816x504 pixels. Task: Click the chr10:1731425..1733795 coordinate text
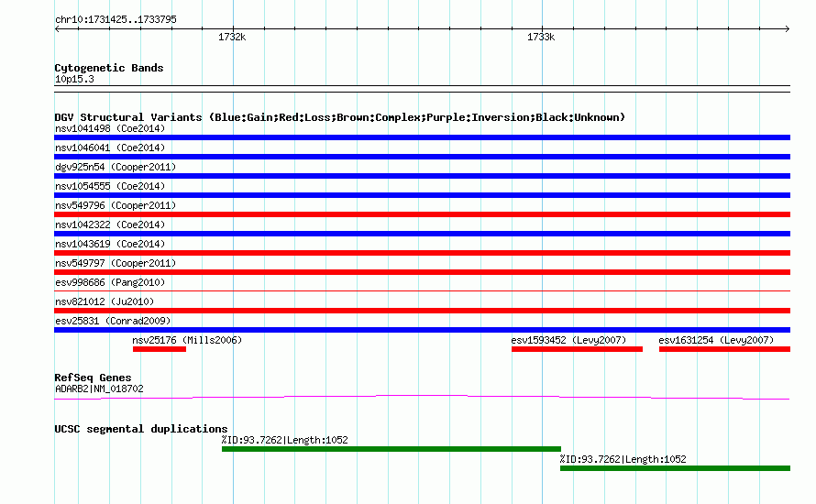coord(116,20)
